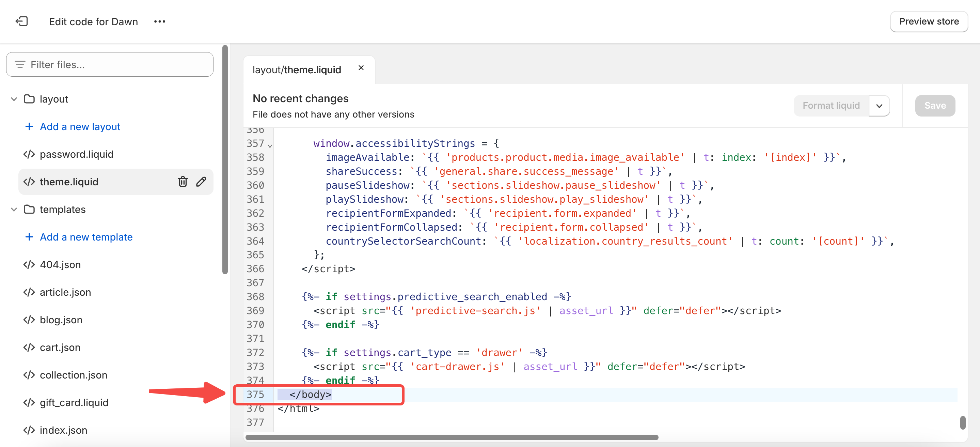Click the plus icon beside Add a new template

coord(29,237)
